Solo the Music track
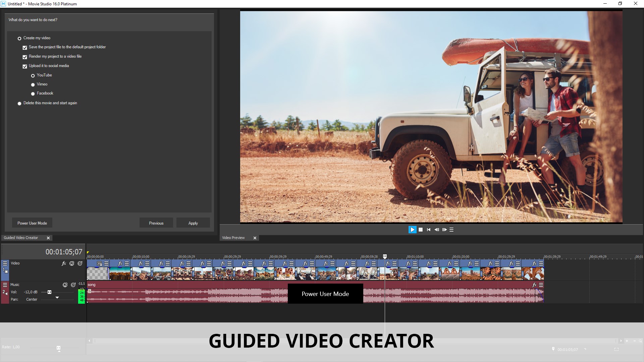This screenshot has width=644, height=362. click(x=73, y=285)
